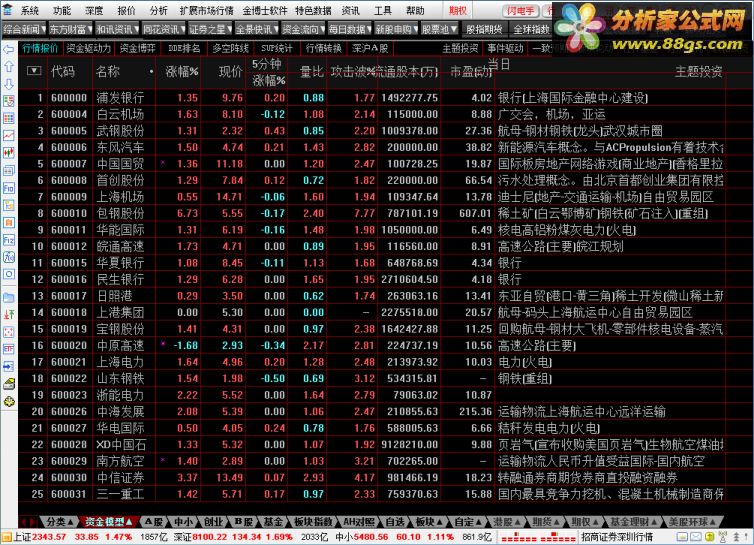Open the 综合新闻 dropdown
Viewport: 754px width, 545px height.
(x=24, y=29)
